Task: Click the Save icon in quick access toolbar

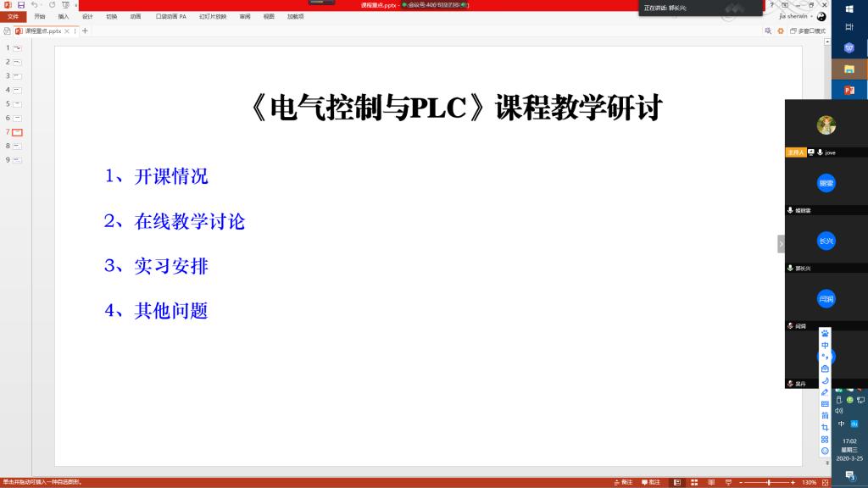Action: coord(21,5)
